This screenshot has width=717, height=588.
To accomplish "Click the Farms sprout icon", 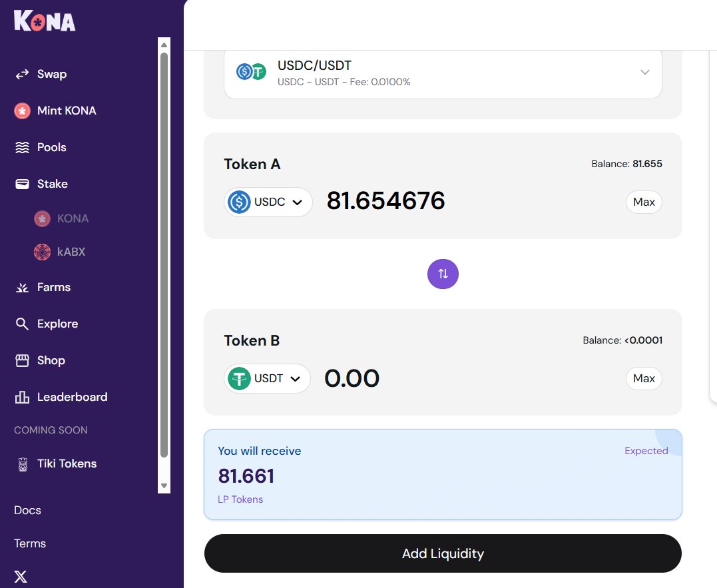I will pyautogui.click(x=22, y=288).
